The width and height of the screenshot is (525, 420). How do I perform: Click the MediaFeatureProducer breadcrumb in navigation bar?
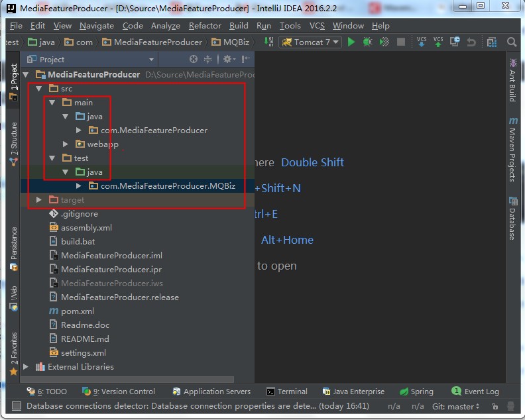point(152,42)
